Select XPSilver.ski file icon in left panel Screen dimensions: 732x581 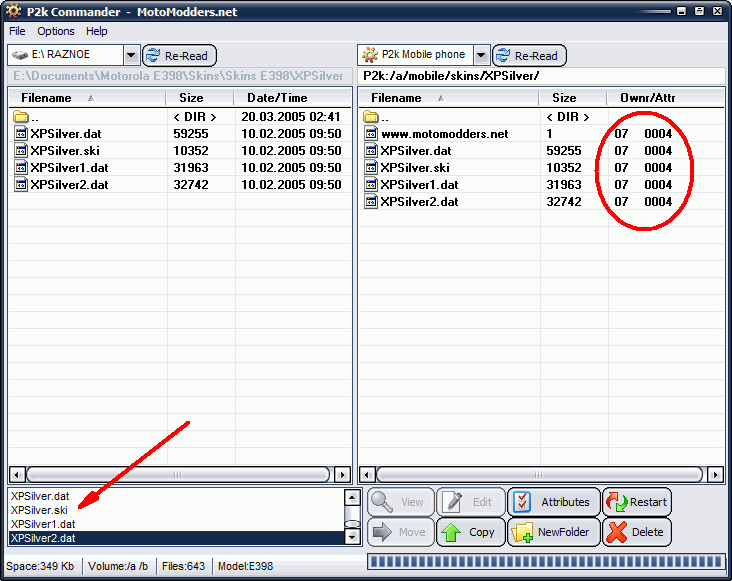(21, 151)
